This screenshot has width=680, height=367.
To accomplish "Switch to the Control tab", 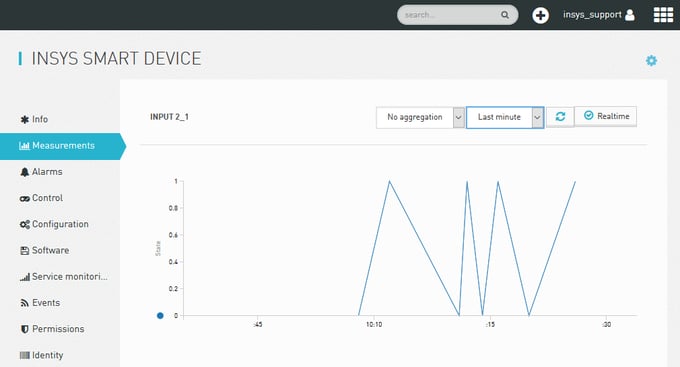I will point(60,198).
